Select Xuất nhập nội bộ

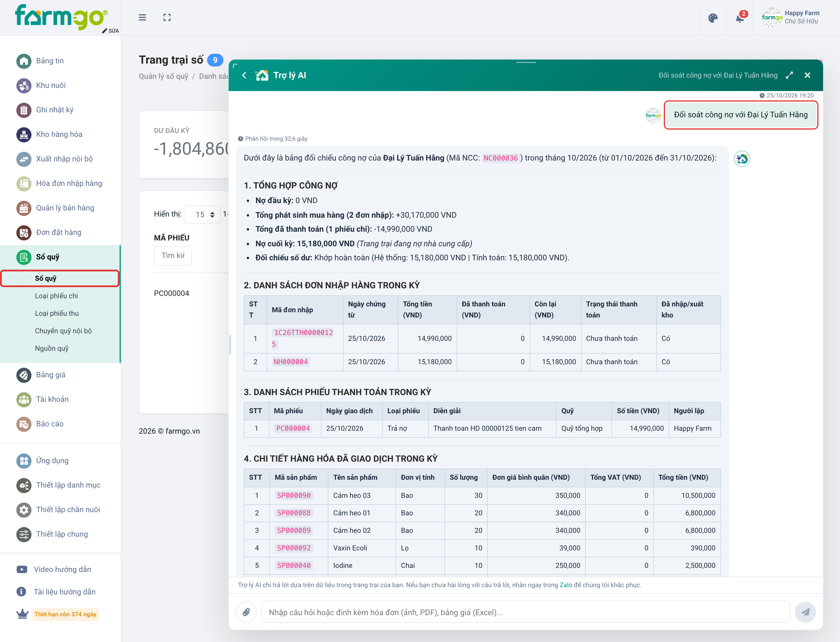click(60, 158)
